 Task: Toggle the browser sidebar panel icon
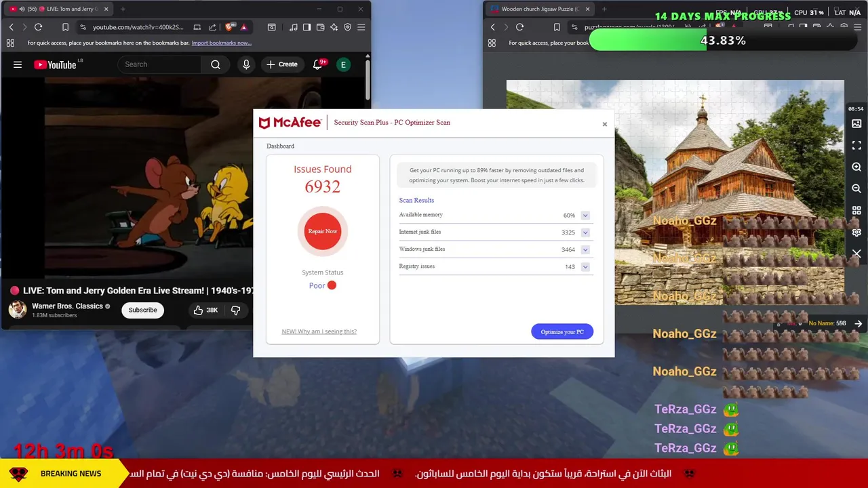[x=307, y=27]
